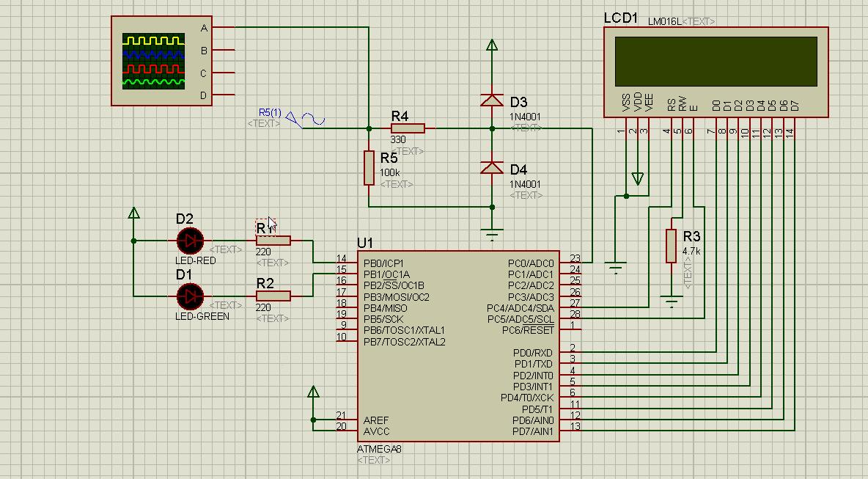
Task: Select the power terminal above D2 LED
Action: pyautogui.click(x=133, y=213)
